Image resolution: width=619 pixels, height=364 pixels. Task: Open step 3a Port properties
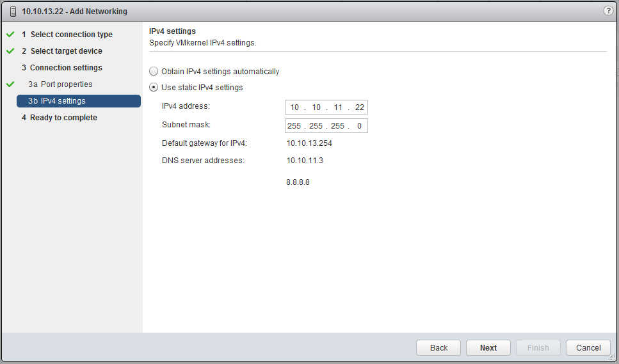point(60,84)
